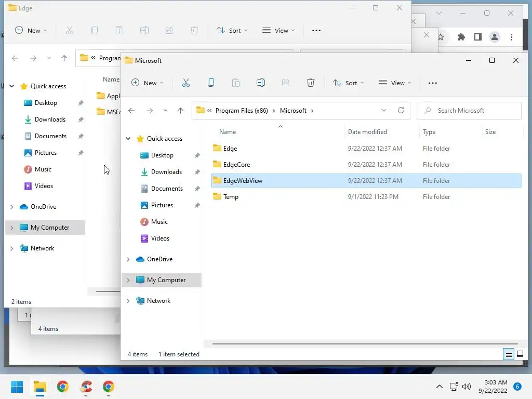Open network icon in system tray
532x399 pixels.
pyautogui.click(x=454, y=387)
